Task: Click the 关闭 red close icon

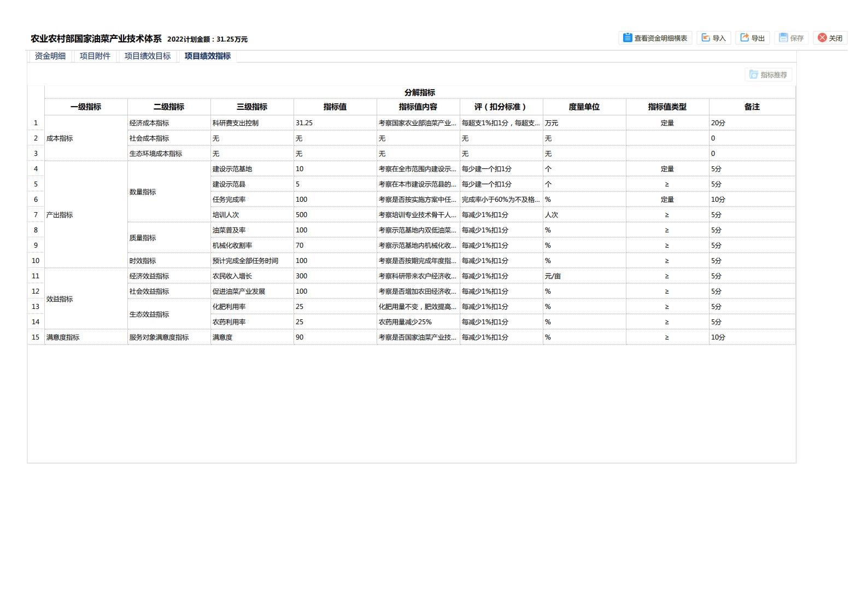Action: (822, 38)
